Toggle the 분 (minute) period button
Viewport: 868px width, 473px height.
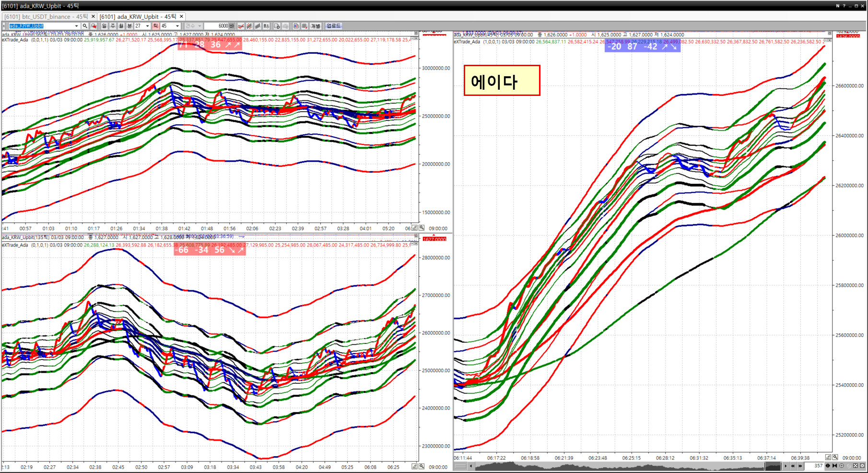click(x=129, y=26)
